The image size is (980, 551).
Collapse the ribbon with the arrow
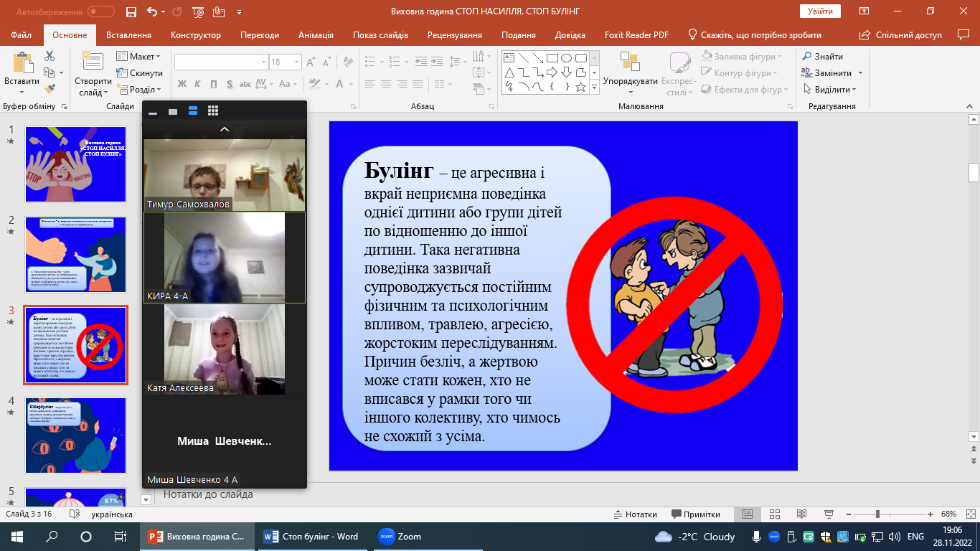969,105
